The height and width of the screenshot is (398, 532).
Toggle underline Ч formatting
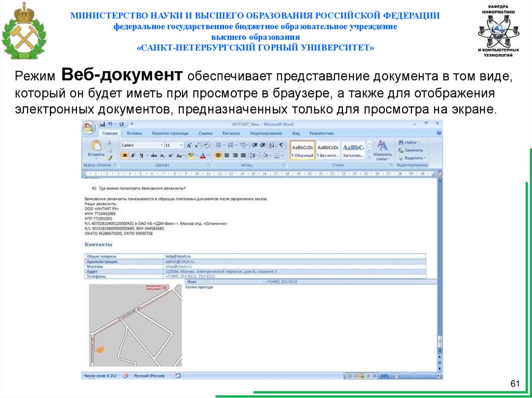[x=141, y=156]
